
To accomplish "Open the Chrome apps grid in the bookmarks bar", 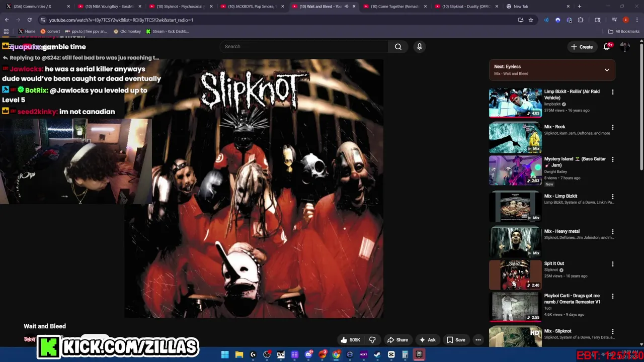I will coord(6,31).
